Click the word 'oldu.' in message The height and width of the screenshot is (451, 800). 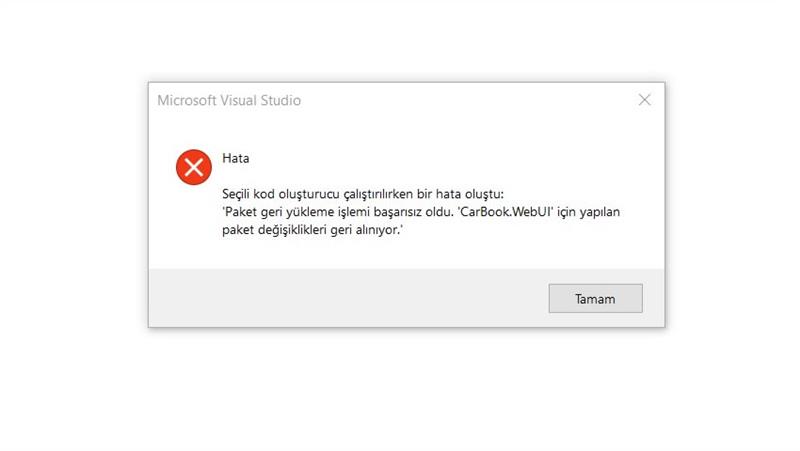[439, 212]
